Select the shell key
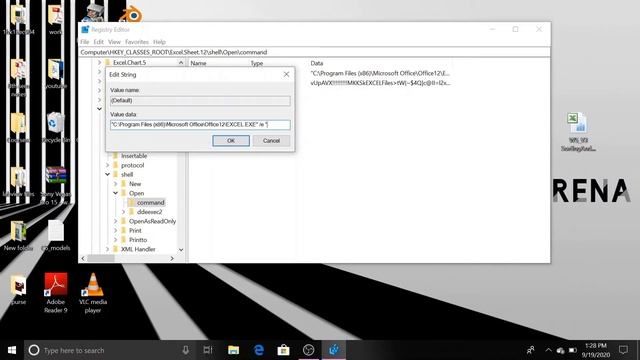This screenshot has height=360, width=640. 127,174
